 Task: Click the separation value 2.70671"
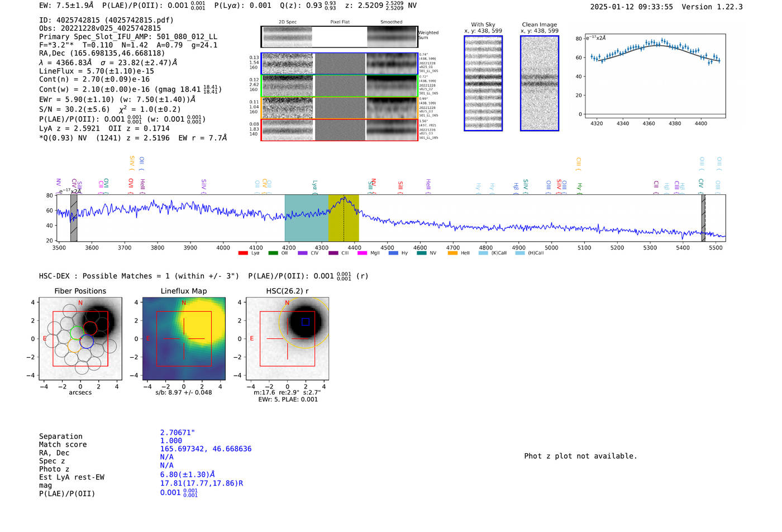(178, 433)
